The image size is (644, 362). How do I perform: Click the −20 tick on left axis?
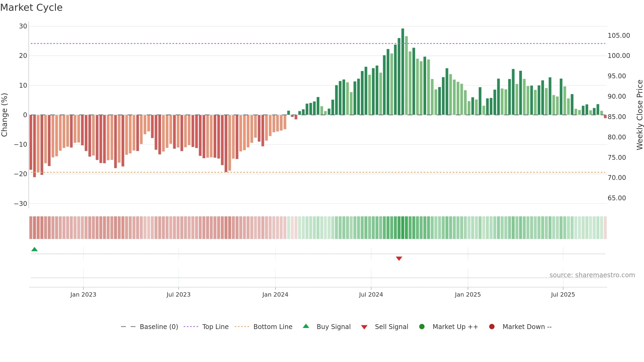[x=21, y=174]
